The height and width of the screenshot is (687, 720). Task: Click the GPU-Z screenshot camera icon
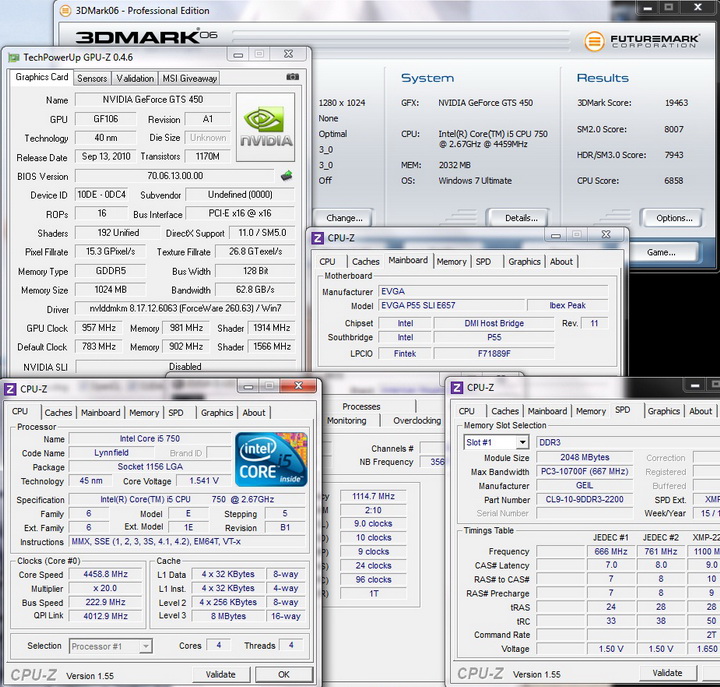(x=292, y=77)
